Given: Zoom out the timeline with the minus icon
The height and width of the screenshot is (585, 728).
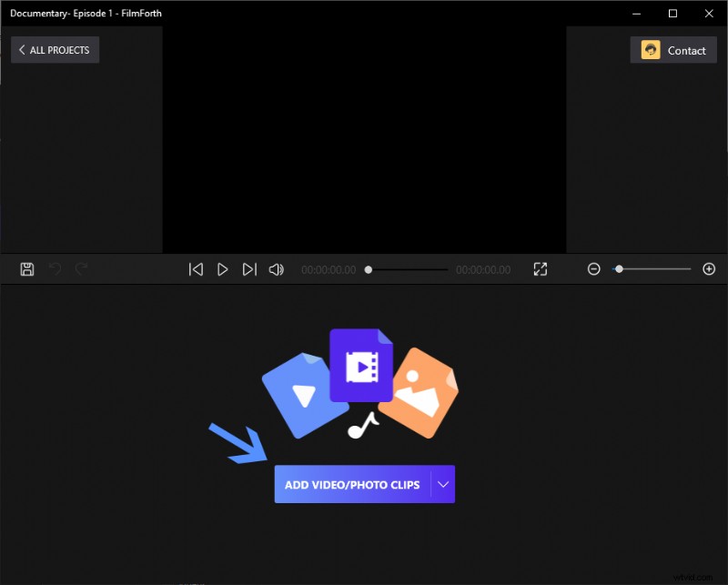Looking at the screenshot, I should click(x=594, y=268).
